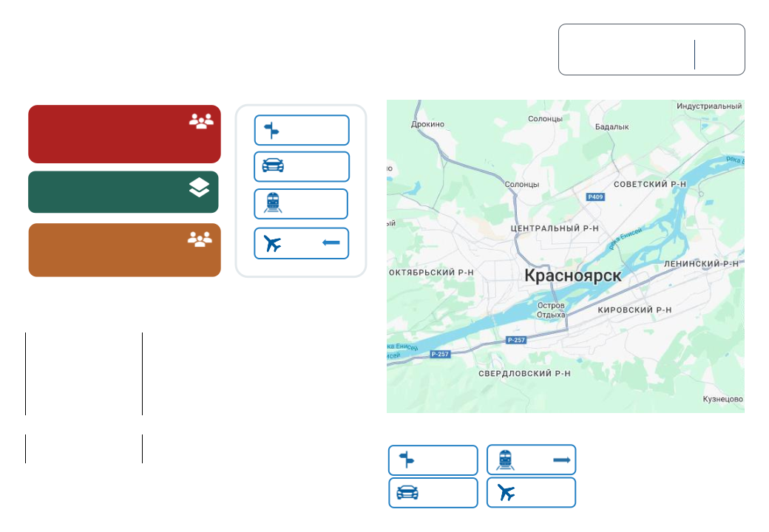Viewport: 769px width, 532px height.
Task: Click inside the top-right outlined input box
Action: click(x=626, y=50)
